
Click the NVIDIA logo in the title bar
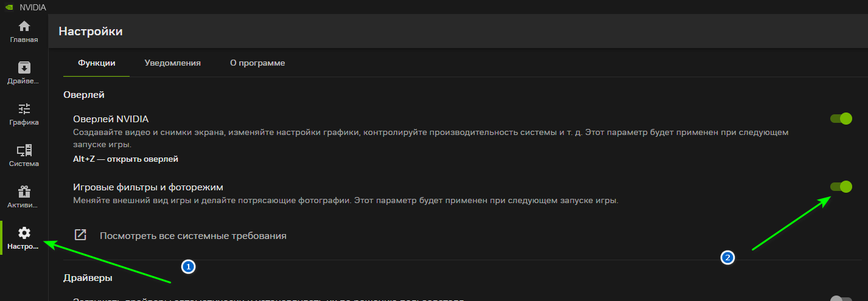[9, 7]
